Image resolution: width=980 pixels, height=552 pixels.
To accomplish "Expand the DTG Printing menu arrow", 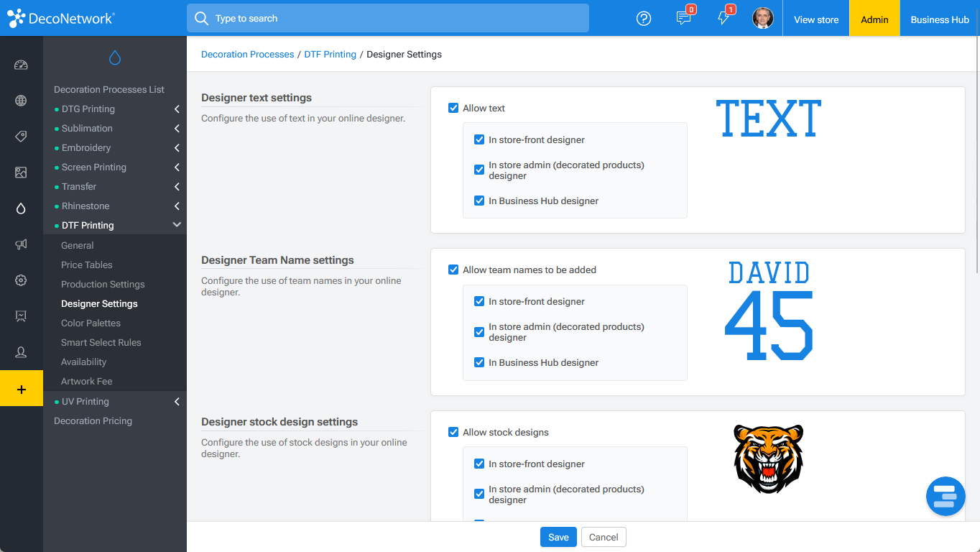I will (177, 109).
